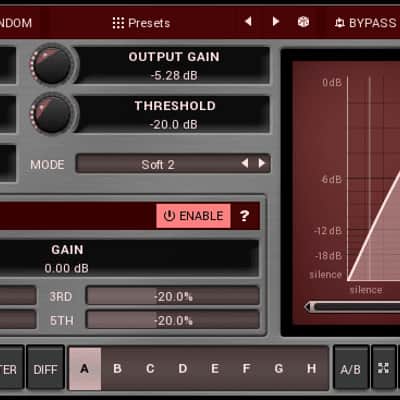Click the -12dB graph axis label

(328, 230)
